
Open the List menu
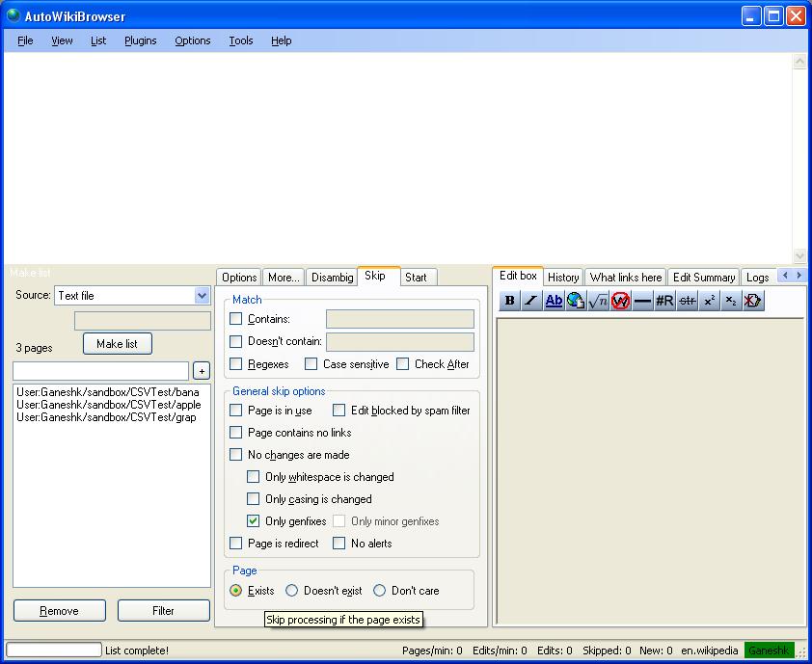tap(98, 40)
